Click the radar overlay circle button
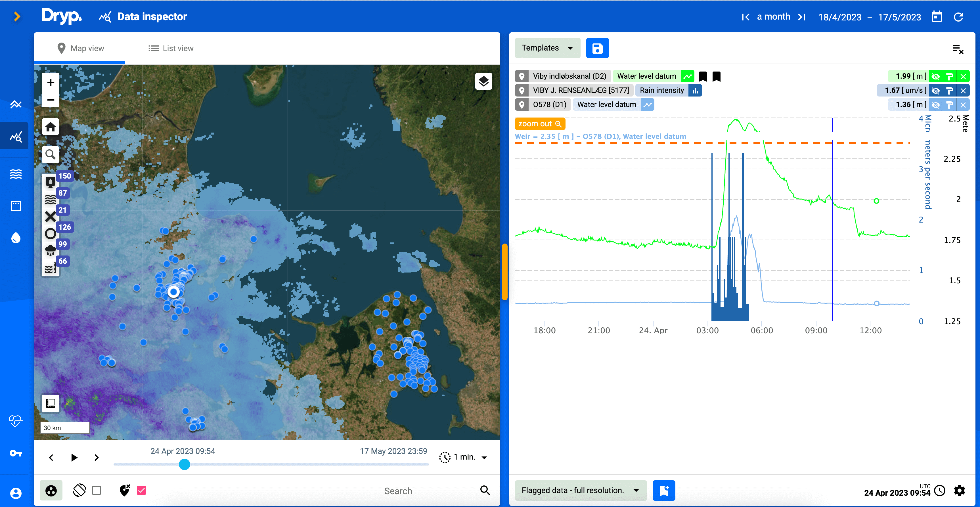 click(x=51, y=491)
